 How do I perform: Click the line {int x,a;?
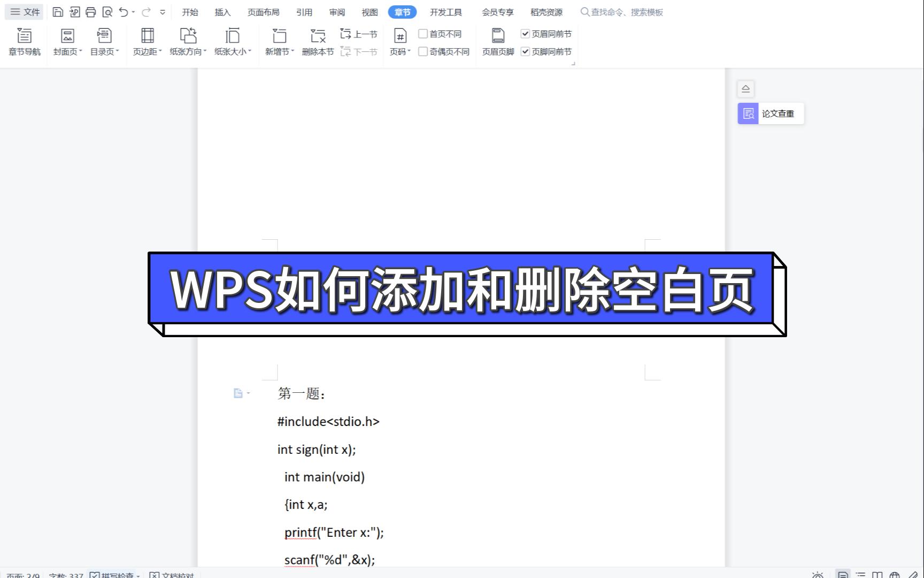pos(306,505)
